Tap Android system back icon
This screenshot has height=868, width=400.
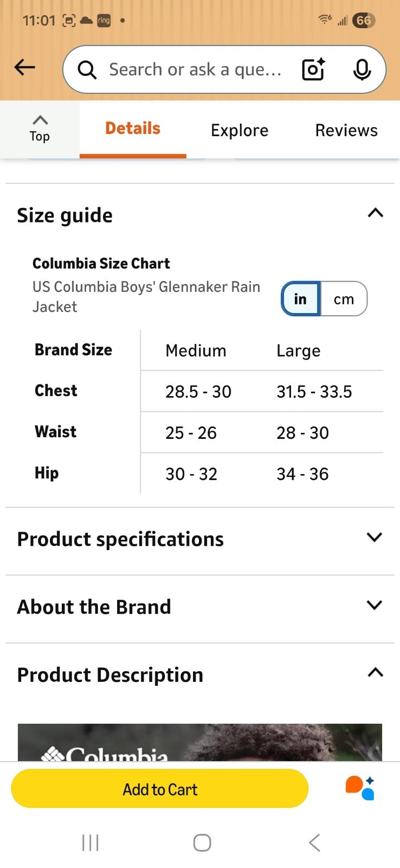[314, 843]
